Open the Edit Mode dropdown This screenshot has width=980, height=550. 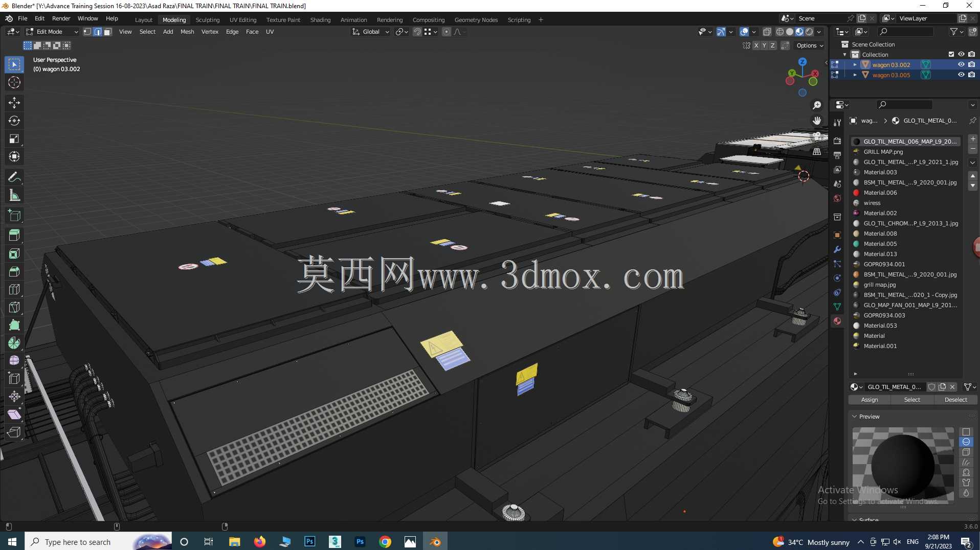click(52, 32)
